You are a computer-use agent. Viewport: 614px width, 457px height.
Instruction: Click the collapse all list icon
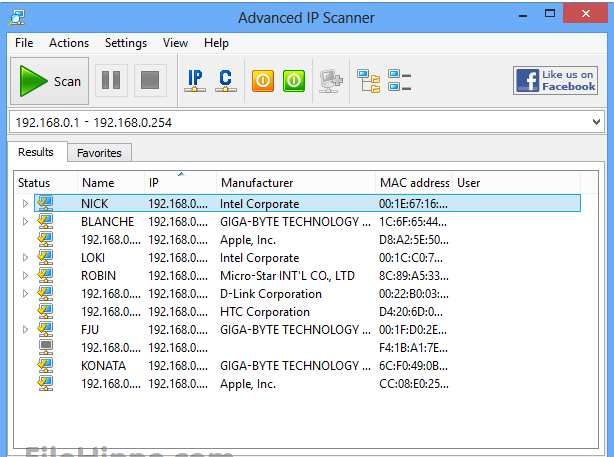[399, 80]
